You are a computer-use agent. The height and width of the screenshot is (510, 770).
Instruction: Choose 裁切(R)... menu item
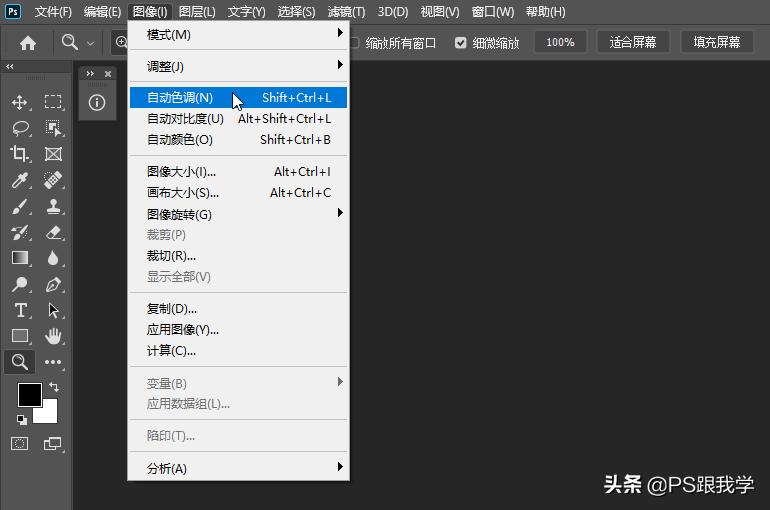coord(238,256)
